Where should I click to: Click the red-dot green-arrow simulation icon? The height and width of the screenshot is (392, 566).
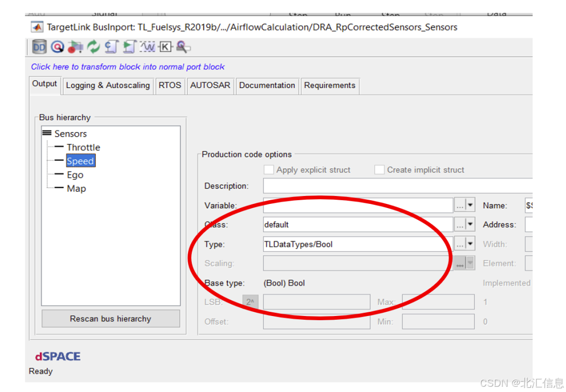pos(75,47)
